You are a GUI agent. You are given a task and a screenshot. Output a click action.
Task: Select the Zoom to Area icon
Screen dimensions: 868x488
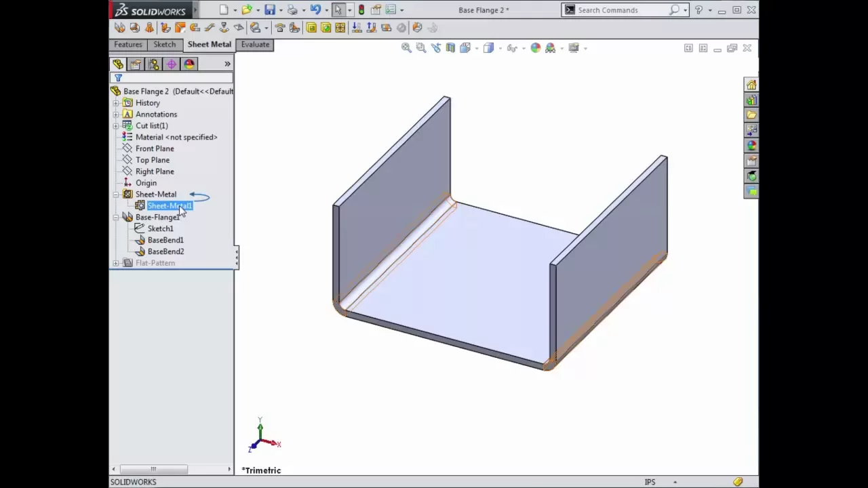pyautogui.click(x=421, y=48)
